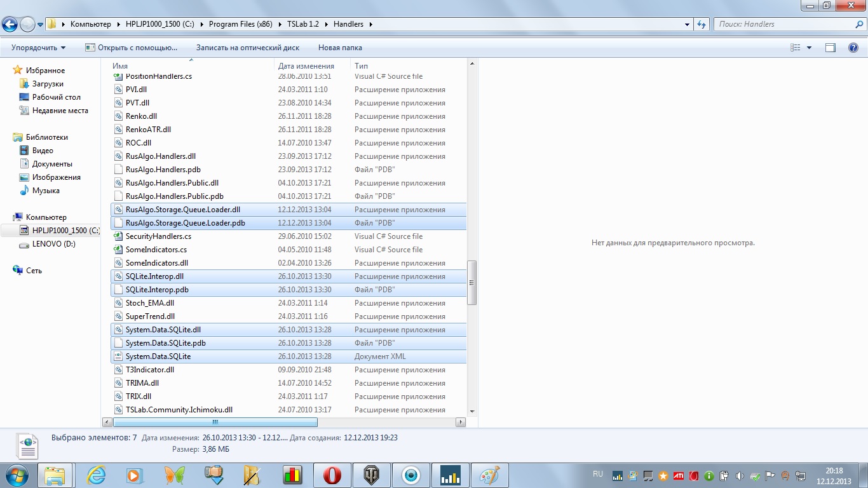This screenshot has width=868, height=488.
Task: Open Рабочий стол in the navigation pane
Action: [x=57, y=97]
